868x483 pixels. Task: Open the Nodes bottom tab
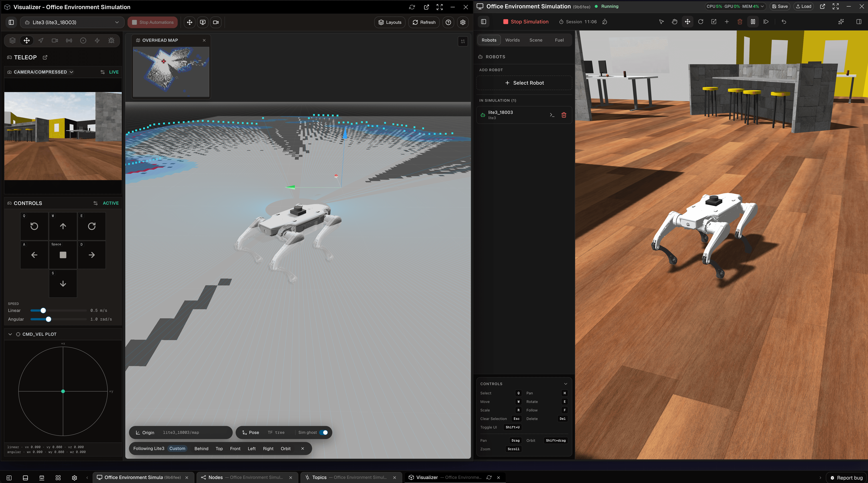click(x=247, y=477)
